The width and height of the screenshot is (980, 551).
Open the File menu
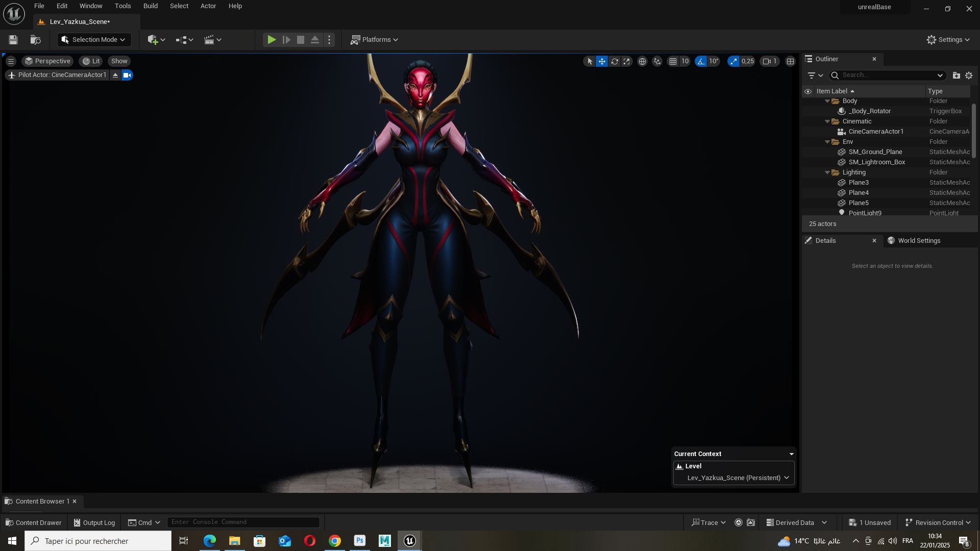pyautogui.click(x=39, y=6)
